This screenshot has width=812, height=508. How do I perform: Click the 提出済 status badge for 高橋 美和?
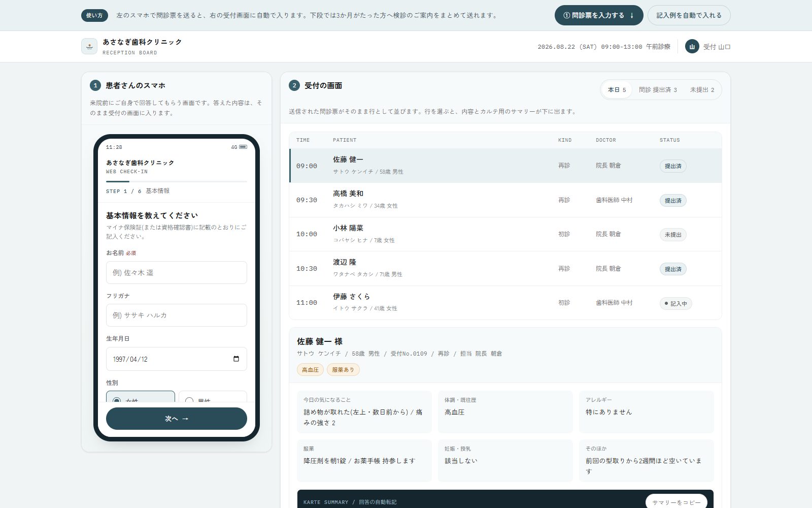(x=673, y=201)
